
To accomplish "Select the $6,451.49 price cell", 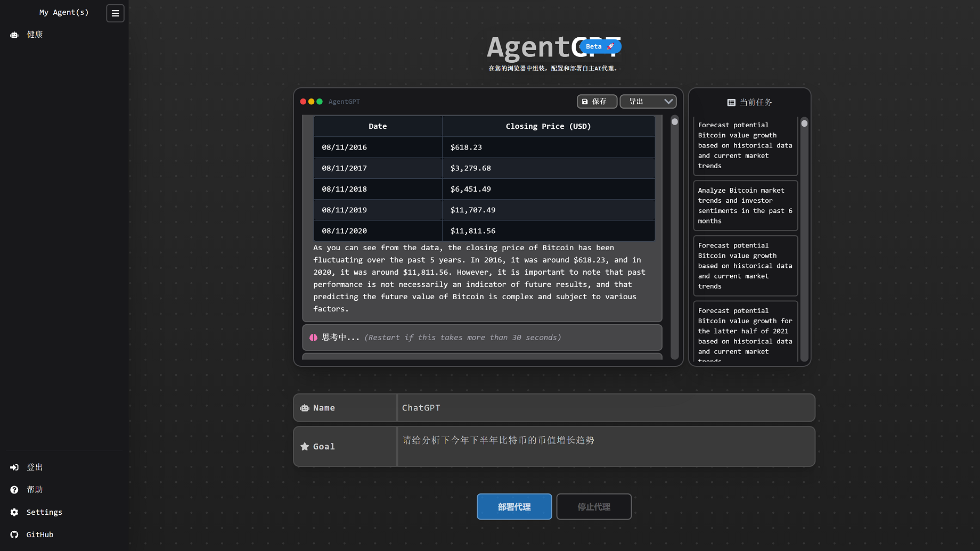I will click(x=548, y=189).
